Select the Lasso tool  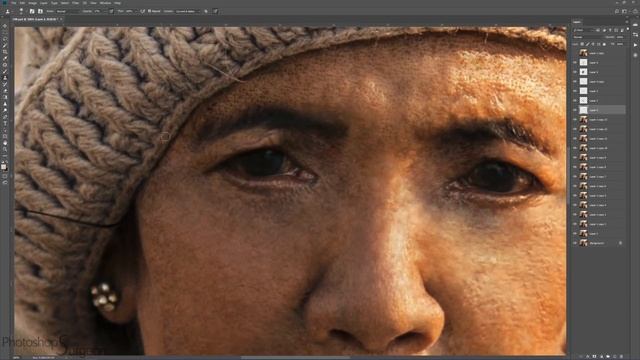point(4,39)
